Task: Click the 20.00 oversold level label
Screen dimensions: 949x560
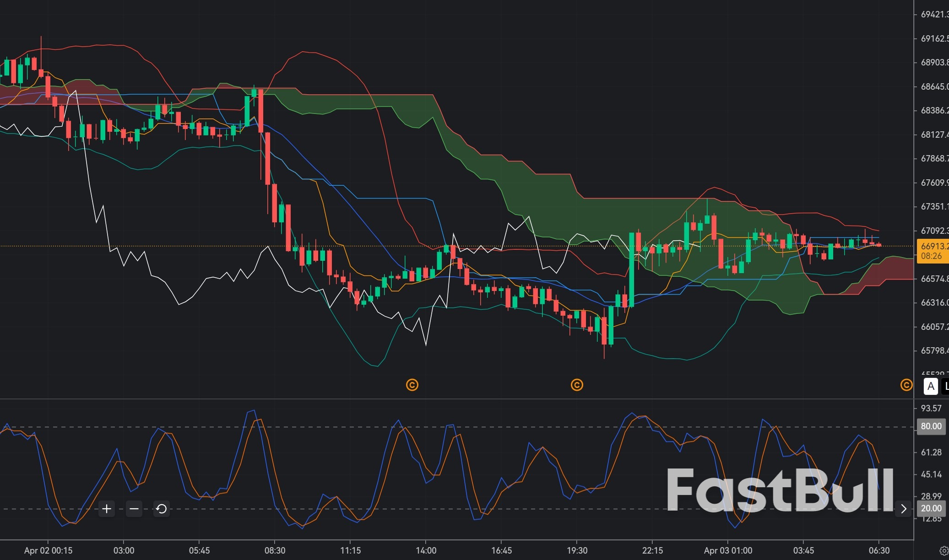Action: click(x=931, y=508)
